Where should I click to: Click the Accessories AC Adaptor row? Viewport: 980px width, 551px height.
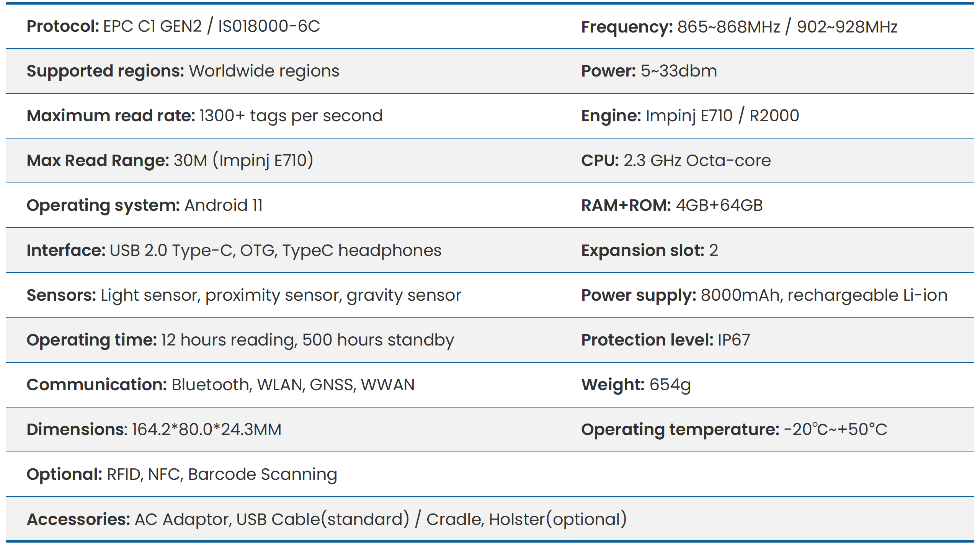[326, 520]
